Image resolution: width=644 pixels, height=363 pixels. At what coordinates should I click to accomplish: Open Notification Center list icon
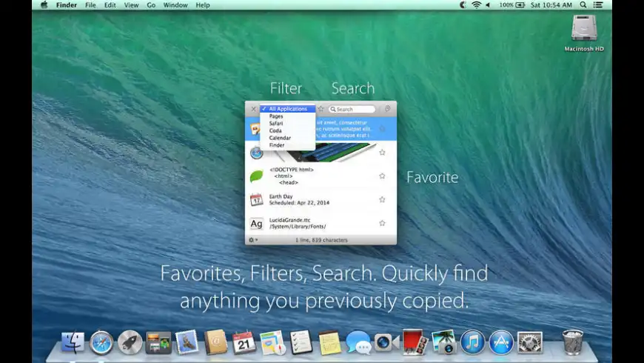coord(598,5)
